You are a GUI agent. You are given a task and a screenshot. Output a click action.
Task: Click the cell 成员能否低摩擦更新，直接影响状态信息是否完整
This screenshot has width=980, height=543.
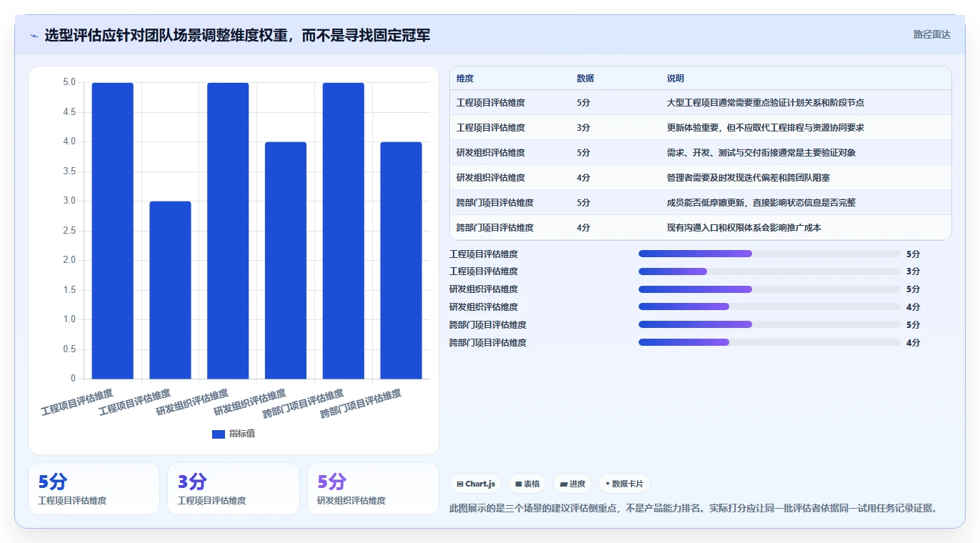(761, 203)
